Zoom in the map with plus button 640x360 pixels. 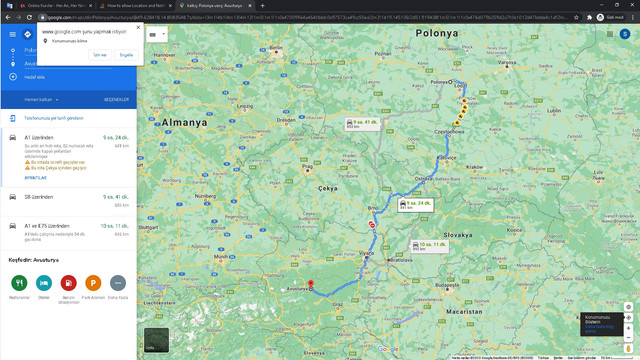tap(629, 328)
